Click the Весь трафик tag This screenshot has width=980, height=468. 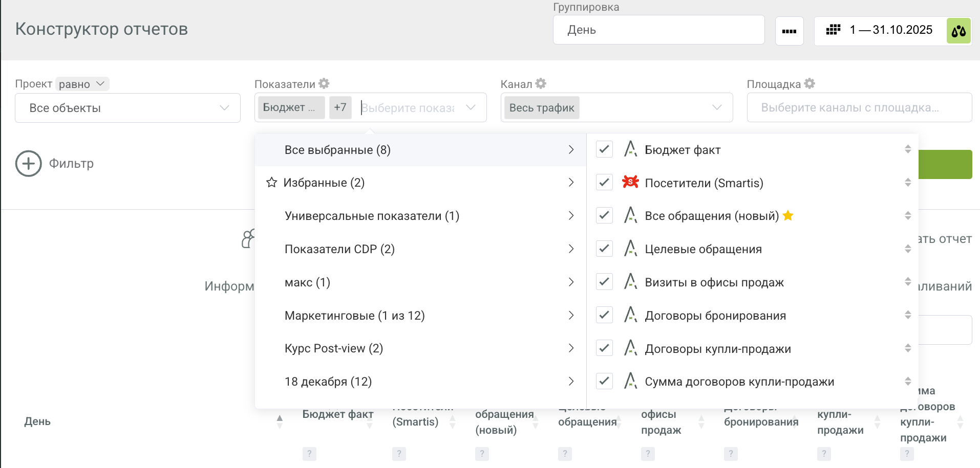[542, 107]
